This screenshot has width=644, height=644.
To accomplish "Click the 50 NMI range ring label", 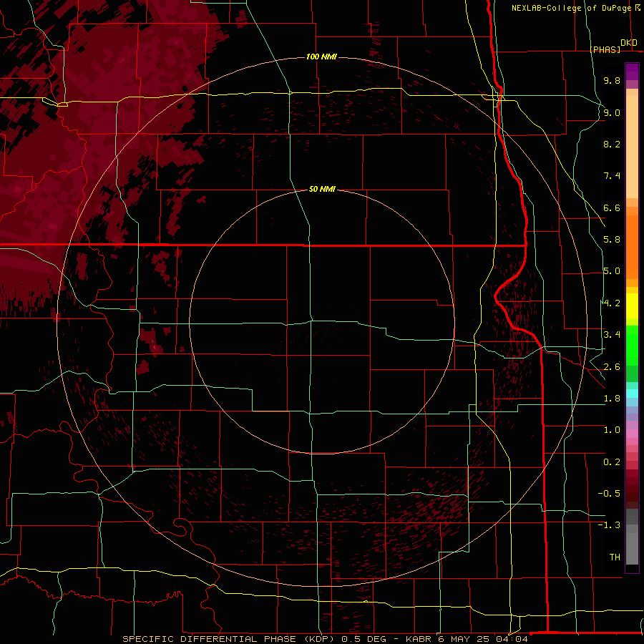I will [322, 189].
